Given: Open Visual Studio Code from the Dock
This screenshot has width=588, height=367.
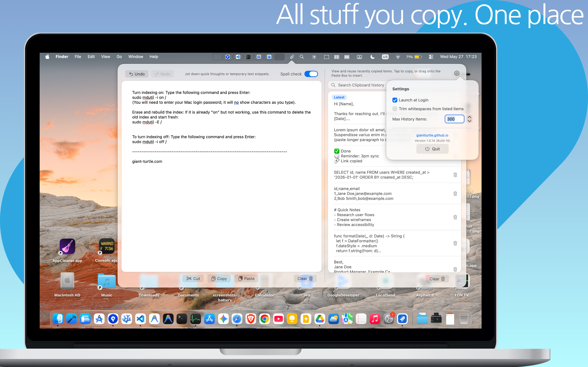Looking at the screenshot, I should click(140, 319).
